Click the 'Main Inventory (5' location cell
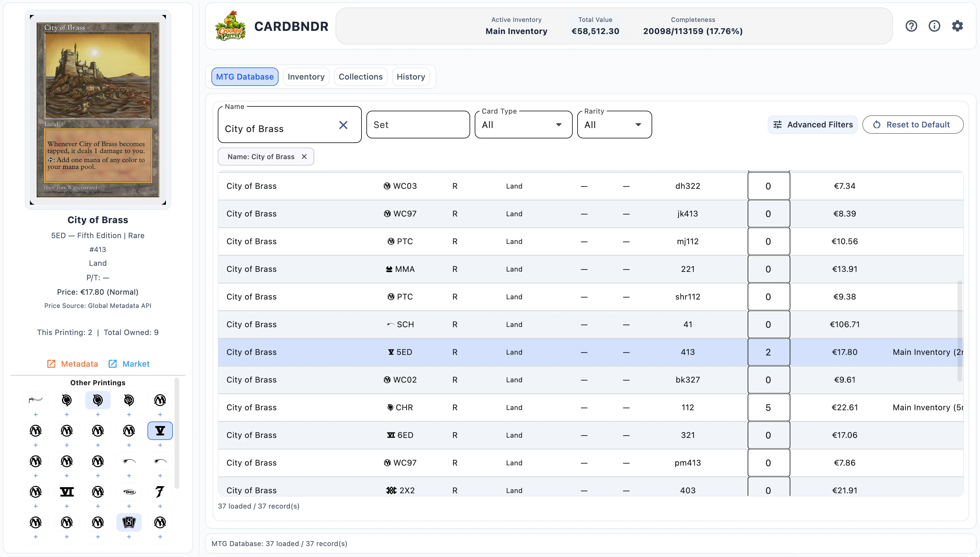 [x=928, y=407]
